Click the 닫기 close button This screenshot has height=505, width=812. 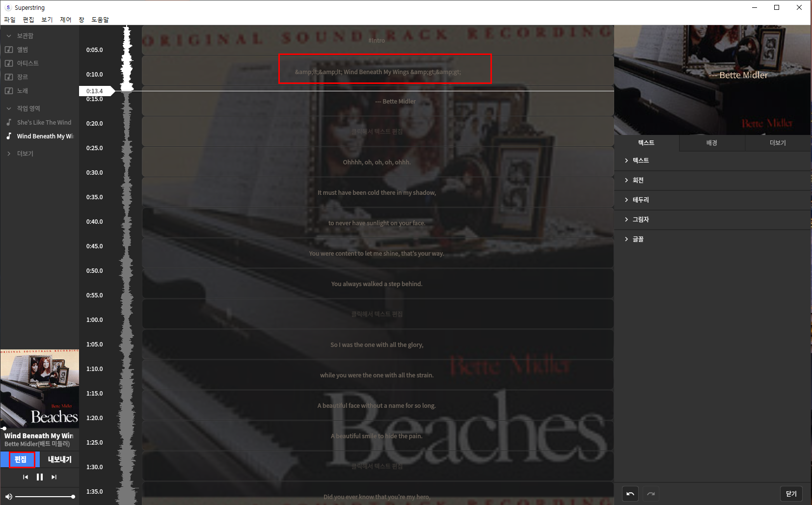[791, 494]
